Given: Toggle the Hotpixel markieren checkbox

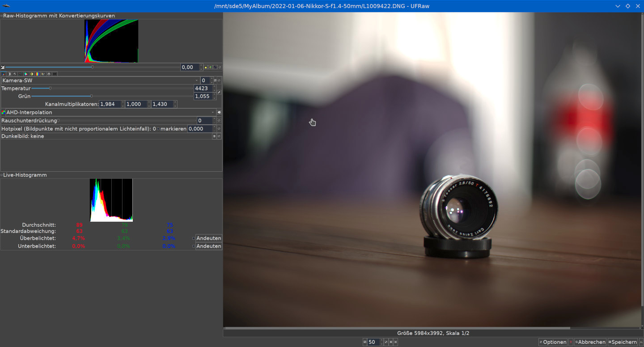Looking at the screenshot, I should point(158,129).
